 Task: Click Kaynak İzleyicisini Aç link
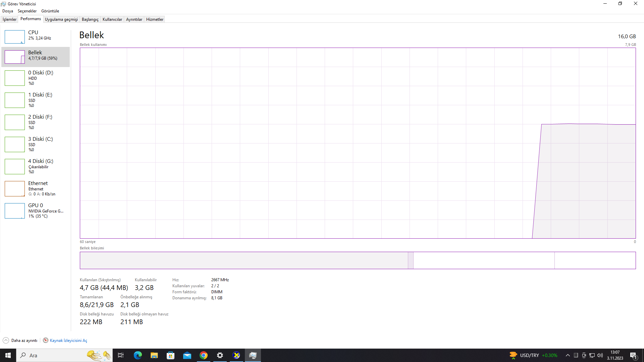(68, 340)
